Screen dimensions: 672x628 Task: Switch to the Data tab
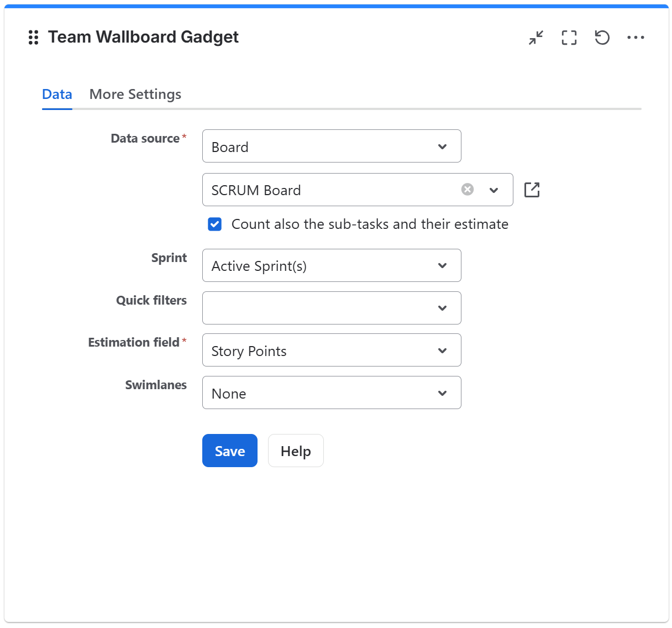tap(57, 95)
